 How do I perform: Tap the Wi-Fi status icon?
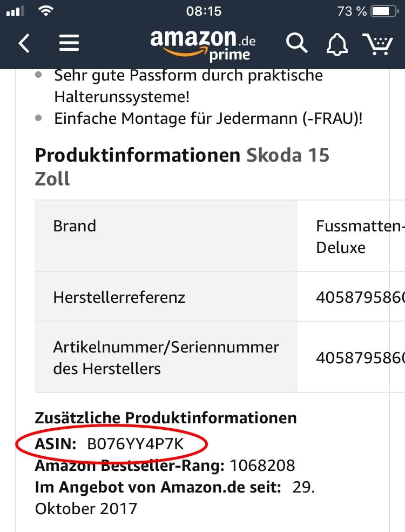47,11
